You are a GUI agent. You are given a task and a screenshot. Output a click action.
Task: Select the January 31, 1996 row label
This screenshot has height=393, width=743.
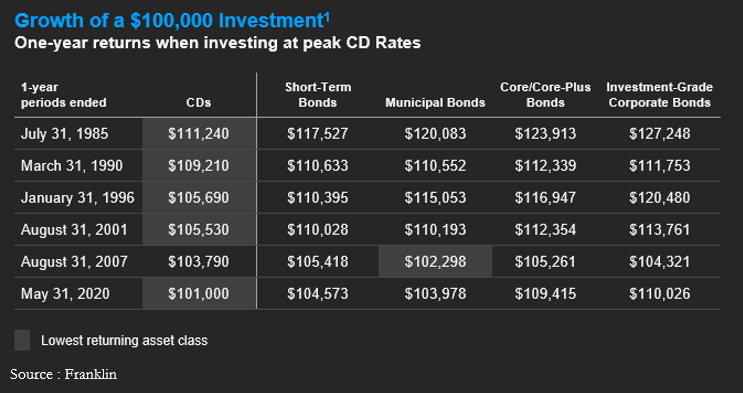point(78,198)
